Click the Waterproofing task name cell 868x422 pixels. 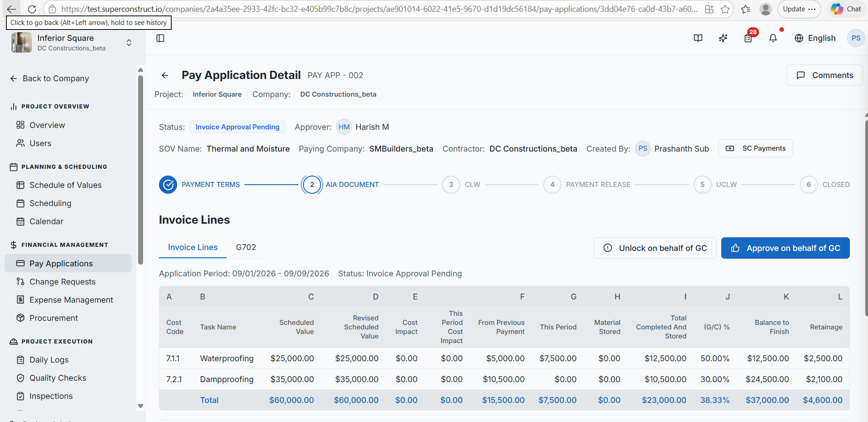coord(227,358)
